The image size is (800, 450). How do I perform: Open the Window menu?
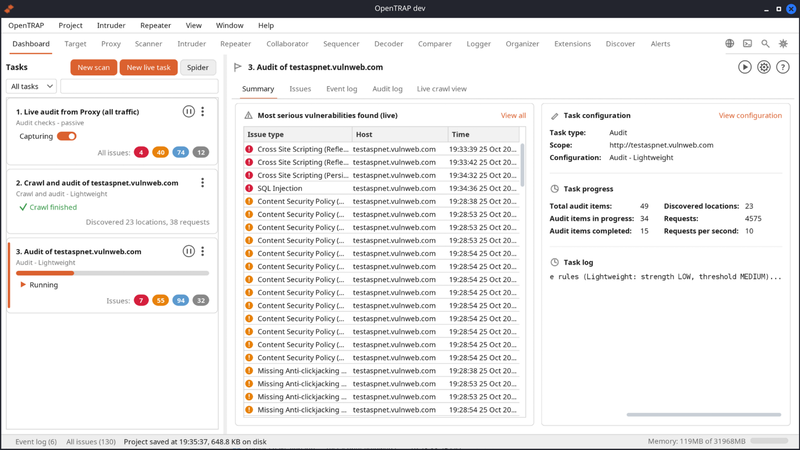[x=230, y=26]
